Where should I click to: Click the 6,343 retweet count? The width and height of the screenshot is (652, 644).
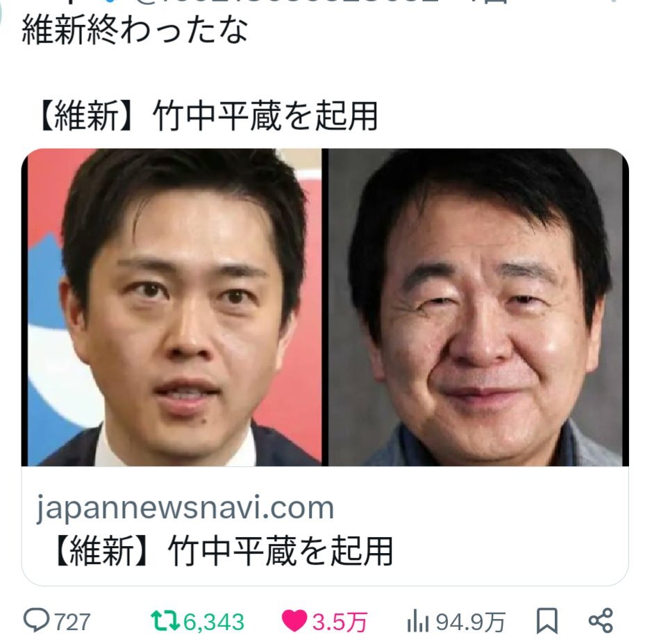pos(214,622)
